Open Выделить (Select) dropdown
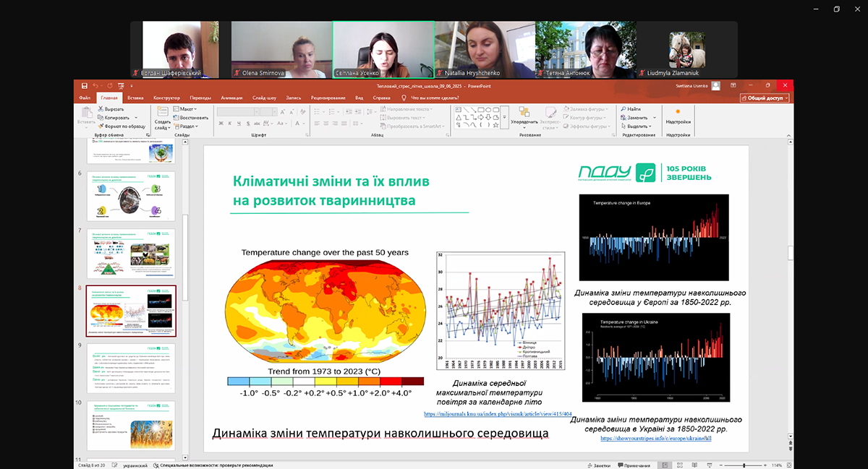Image resolution: width=868 pixels, height=469 pixels. tap(636, 126)
